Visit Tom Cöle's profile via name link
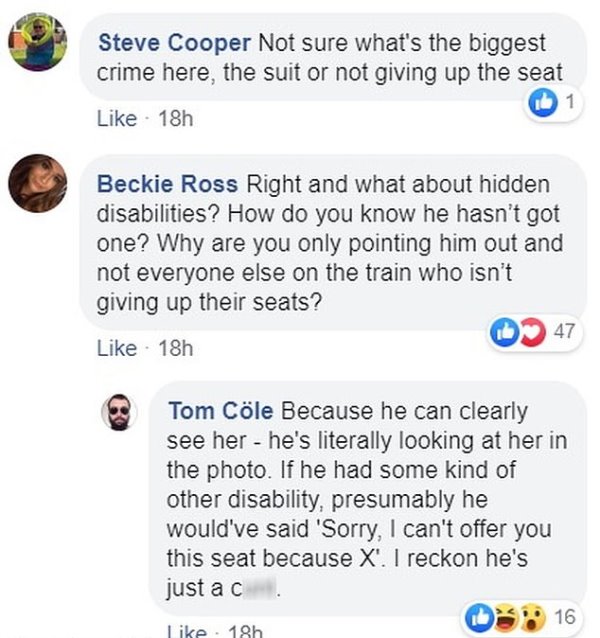The height and width of the screenshot is (638, 600). 222,412
